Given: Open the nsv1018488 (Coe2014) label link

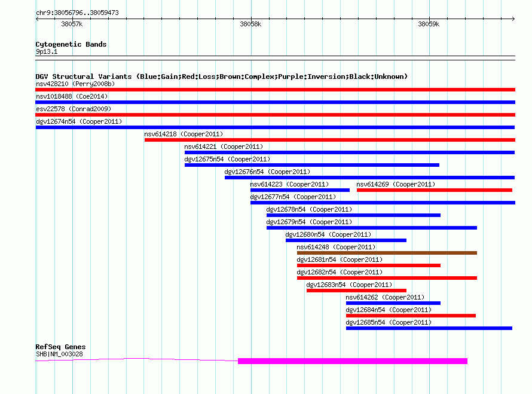Looking at the screenshot, I should coord(72,96).
